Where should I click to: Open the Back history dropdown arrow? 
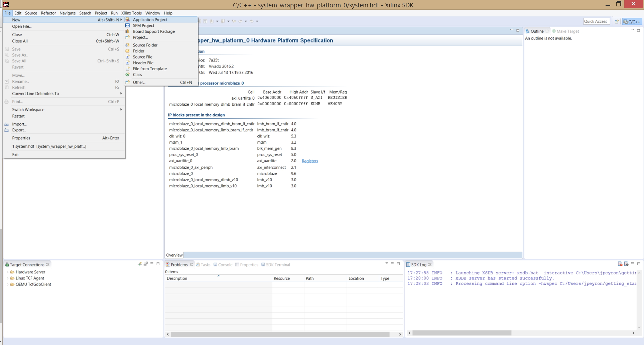246,21
